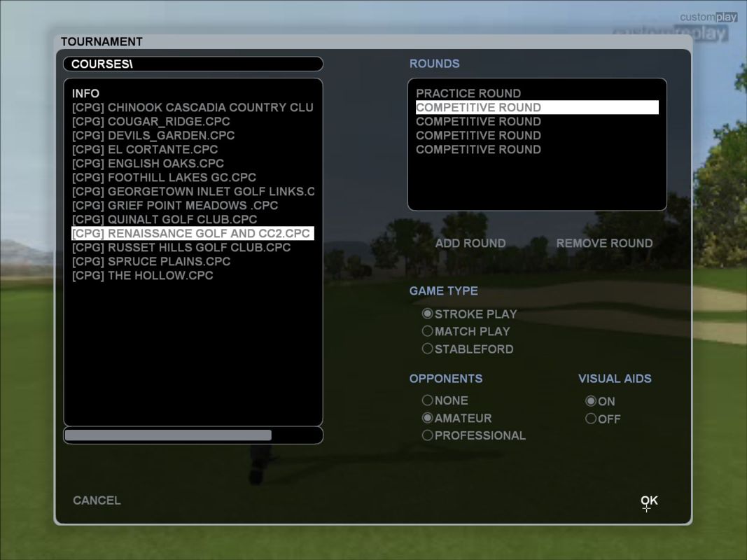Click Remove Round button
This screenshot has height=560, width=747.
tap(604, 244)
